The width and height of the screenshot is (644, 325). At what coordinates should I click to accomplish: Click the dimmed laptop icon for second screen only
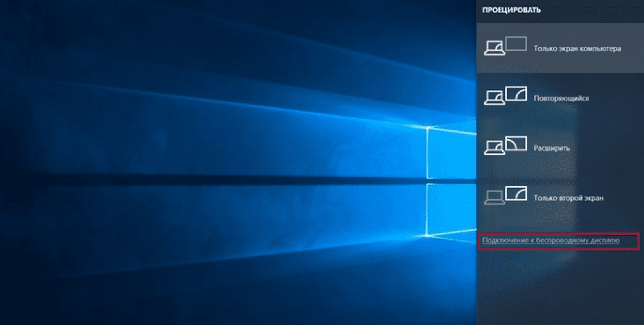494,196
